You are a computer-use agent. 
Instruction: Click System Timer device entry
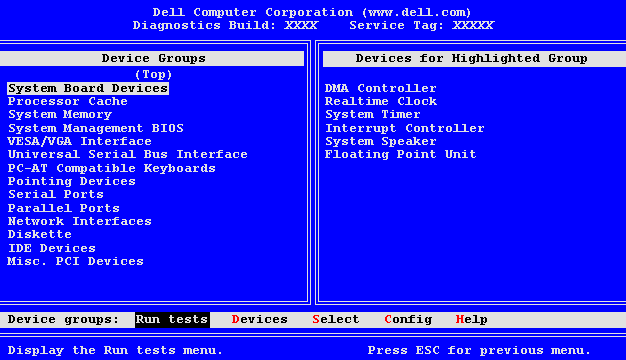[x=373, y=115]
